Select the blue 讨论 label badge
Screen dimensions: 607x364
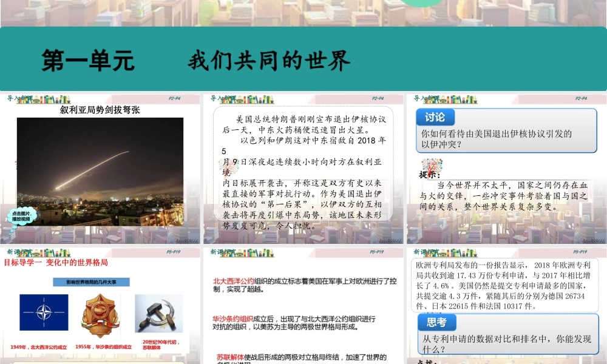tap(435, 117)
